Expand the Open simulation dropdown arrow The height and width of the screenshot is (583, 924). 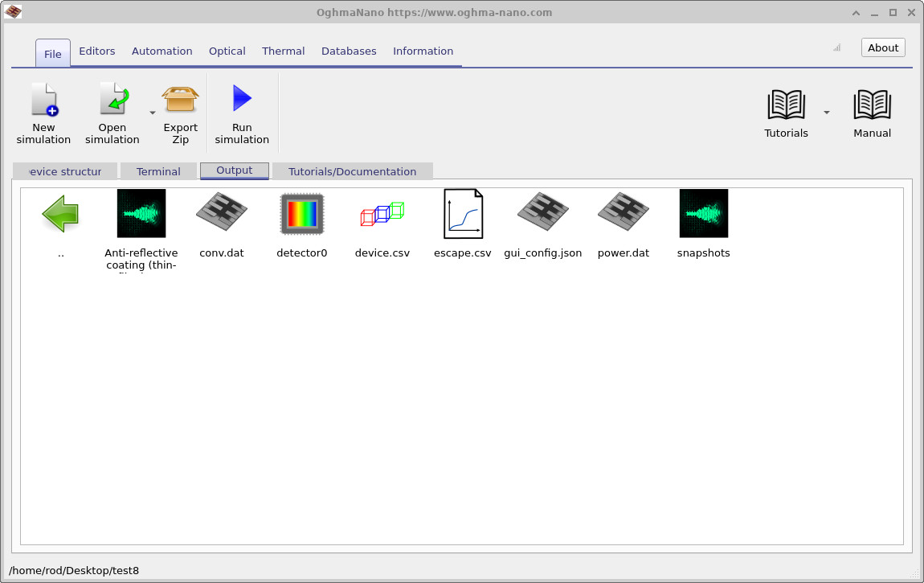tap(152, 114)
